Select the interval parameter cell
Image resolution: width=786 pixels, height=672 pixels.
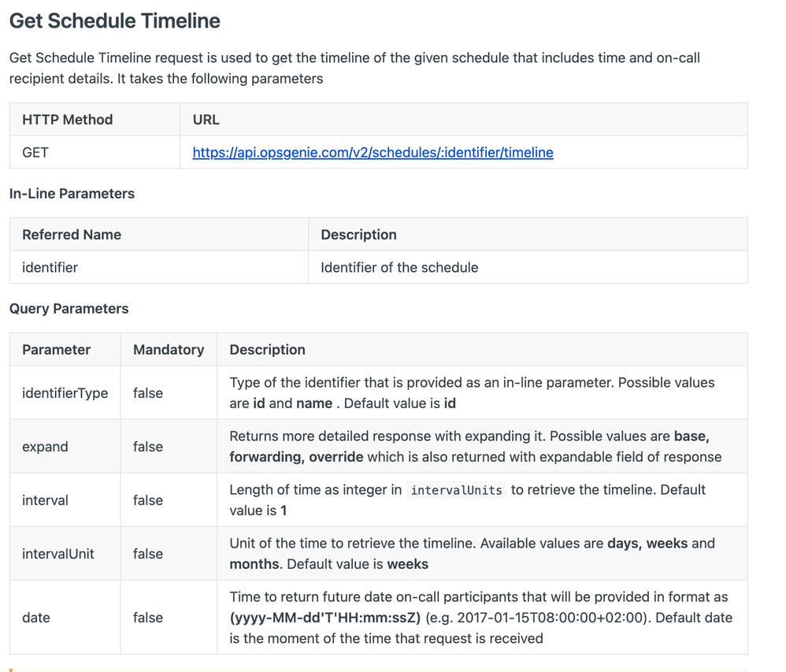coord(65,500)
